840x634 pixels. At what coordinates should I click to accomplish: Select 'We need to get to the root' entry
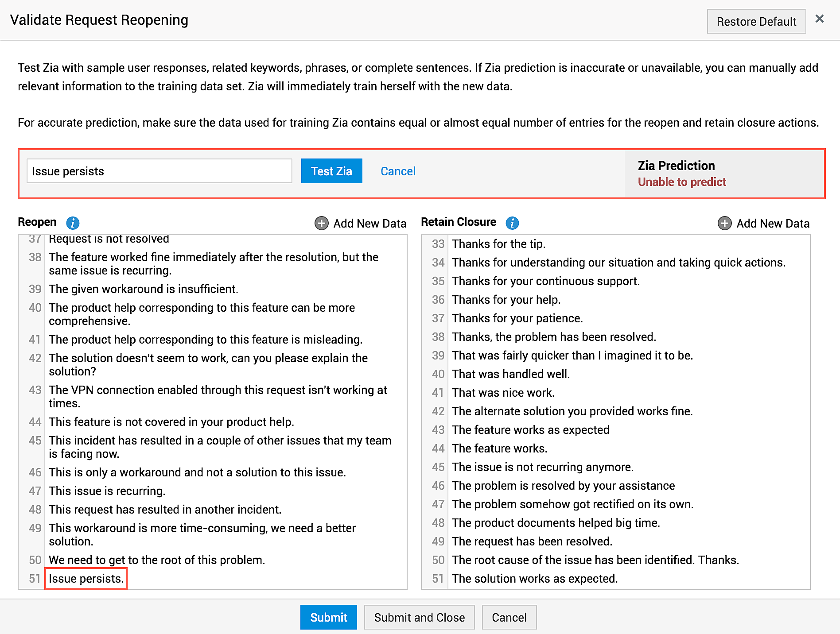click(157, 560)
